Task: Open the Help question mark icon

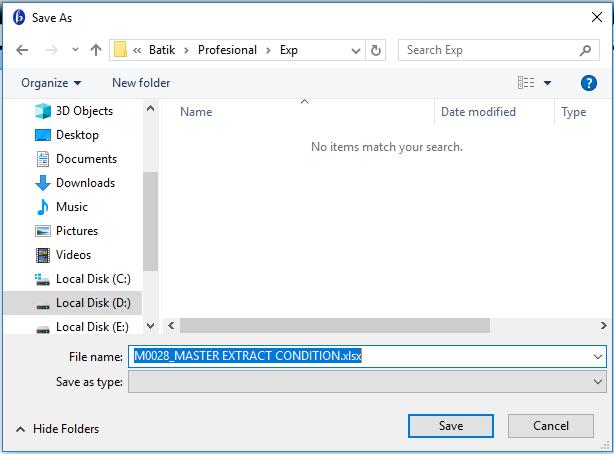Action: [588, 83]
